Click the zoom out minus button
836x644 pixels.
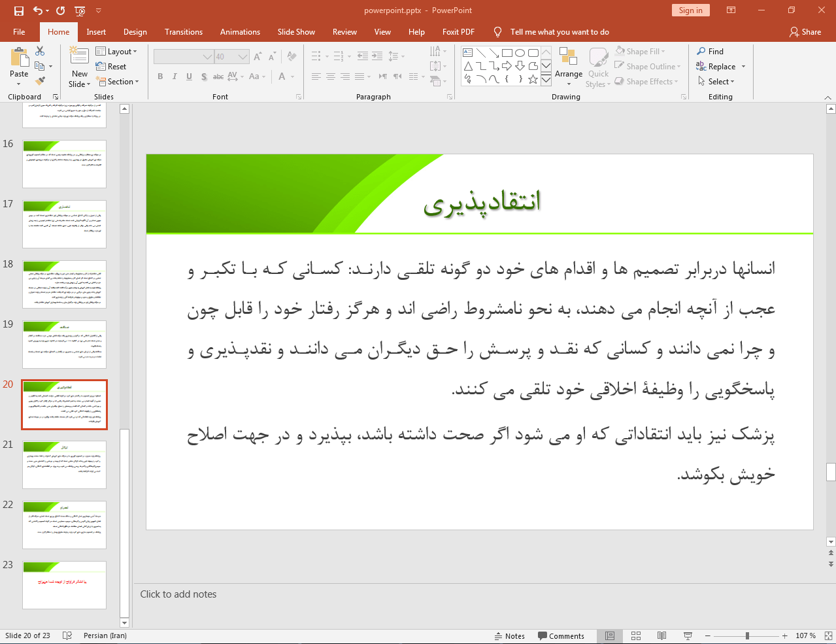point(708,636)
